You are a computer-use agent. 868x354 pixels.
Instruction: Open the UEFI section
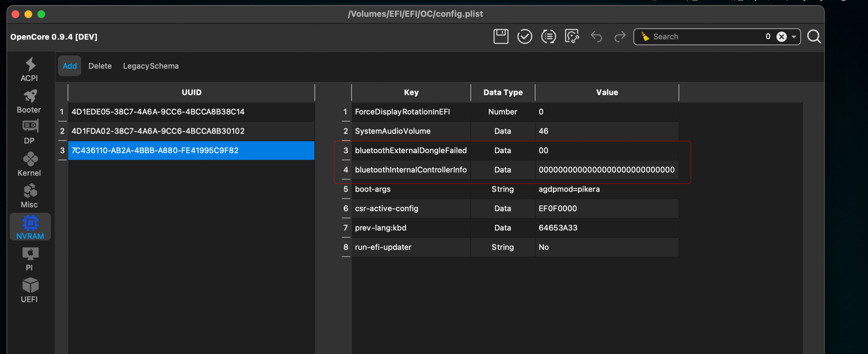[29, 291]
